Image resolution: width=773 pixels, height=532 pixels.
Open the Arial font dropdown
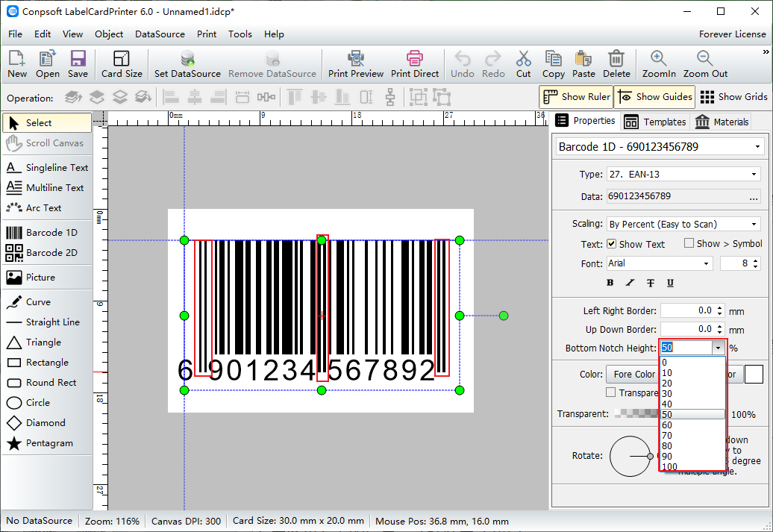706,264
